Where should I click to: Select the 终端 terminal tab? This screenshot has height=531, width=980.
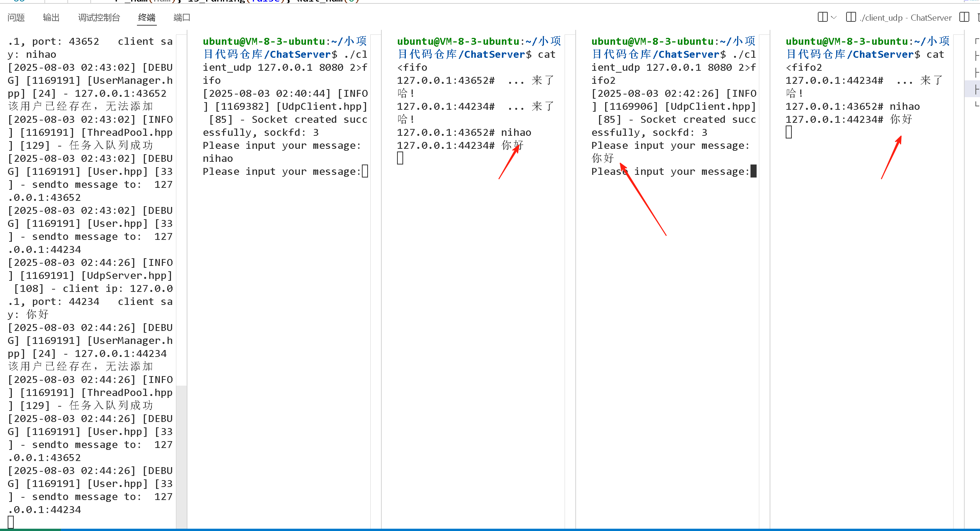[147, 18]
